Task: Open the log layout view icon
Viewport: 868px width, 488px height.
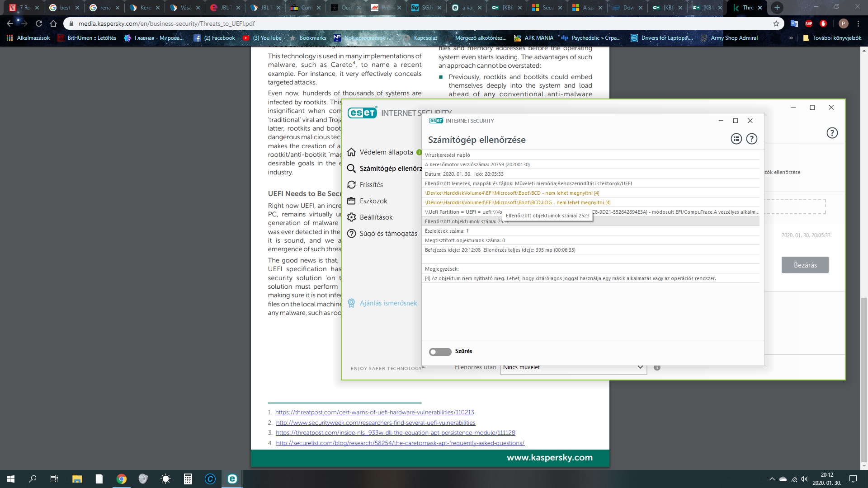Action: click(x=736, y=139)
